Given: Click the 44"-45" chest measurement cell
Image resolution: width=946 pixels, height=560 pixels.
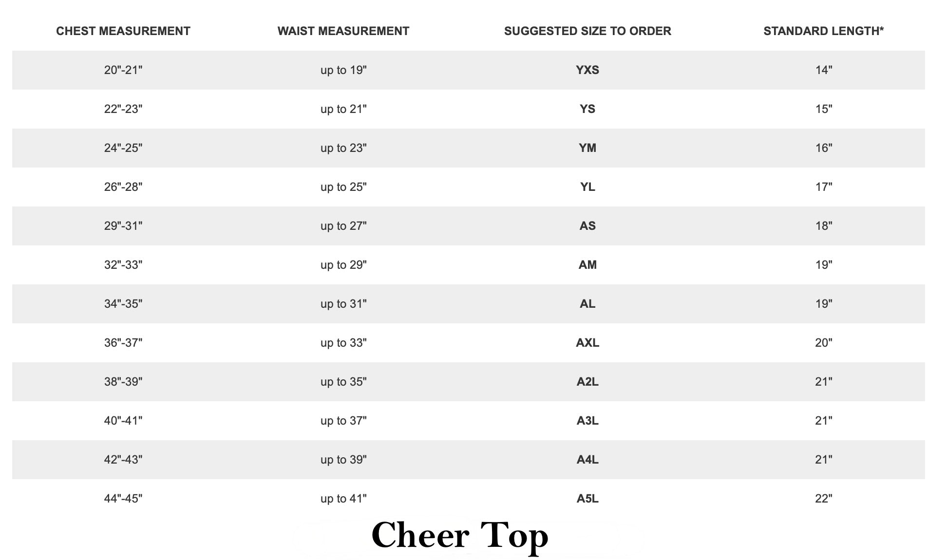Looking at the screenshot, I should tap(123, 499).
